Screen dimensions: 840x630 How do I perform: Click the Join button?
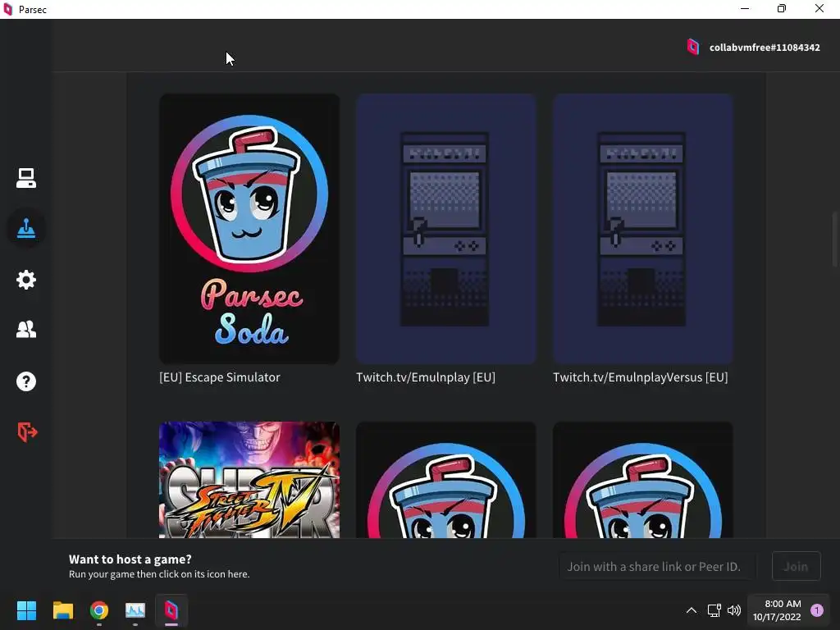(796, 566)
